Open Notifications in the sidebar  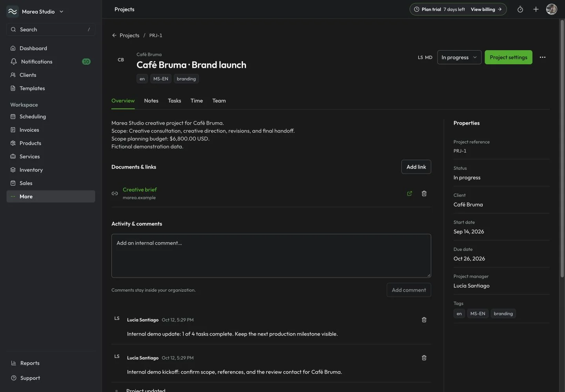click(x=51, y=62)
